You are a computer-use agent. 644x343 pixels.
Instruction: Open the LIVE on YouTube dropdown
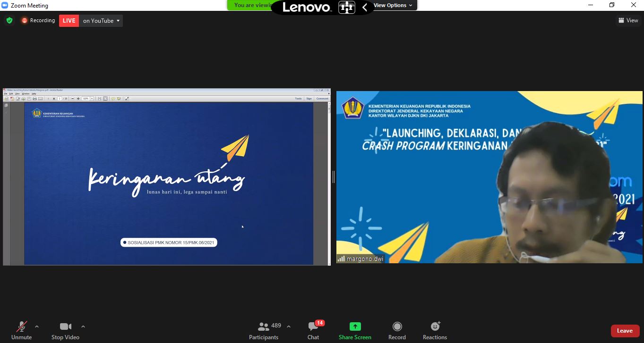pos(101,21)
